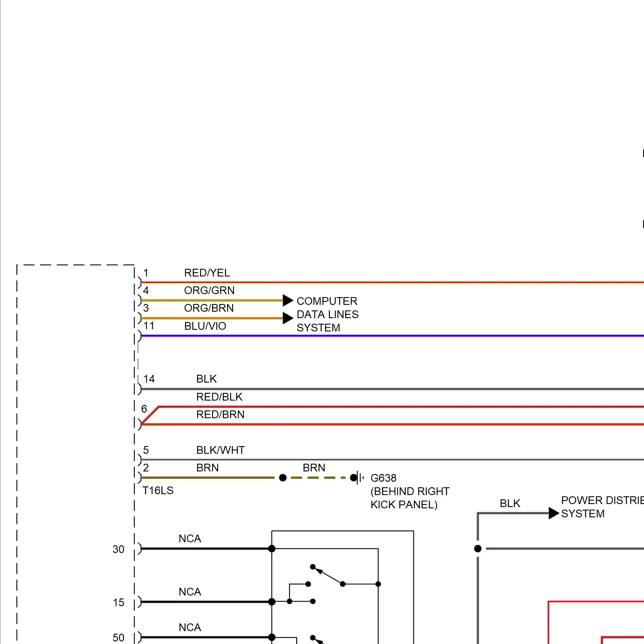Click the NCA label on terminal 15 wire
This screenshot has width=644, height=644.
coord(190,592)
